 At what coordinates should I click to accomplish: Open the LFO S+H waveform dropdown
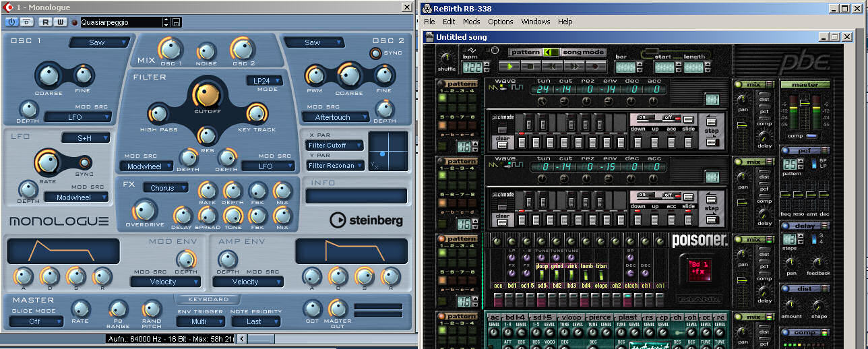[x=86, y=138]
